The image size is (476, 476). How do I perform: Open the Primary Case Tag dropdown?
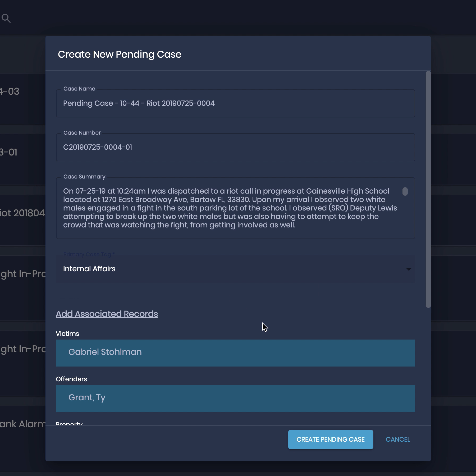coord(235,269)
